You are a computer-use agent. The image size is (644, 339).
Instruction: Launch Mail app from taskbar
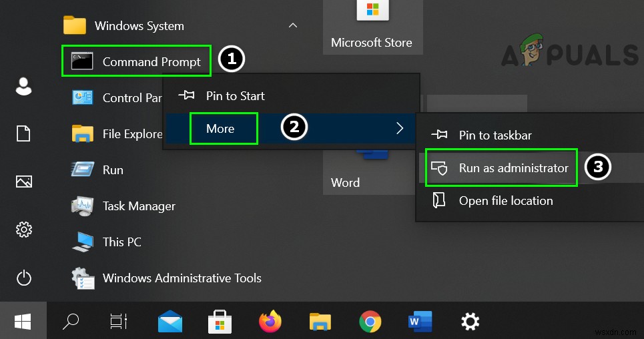click(x=170, y=322)
